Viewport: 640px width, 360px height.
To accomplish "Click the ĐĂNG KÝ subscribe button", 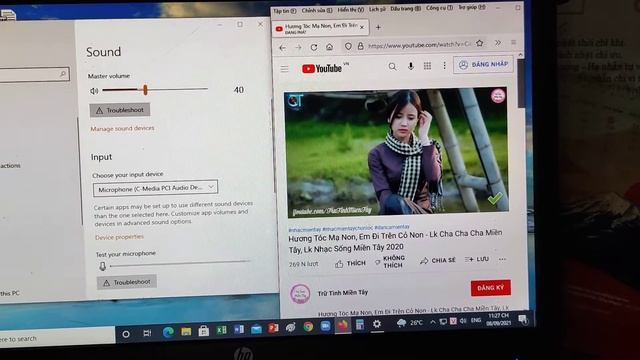I will coord(491,288).
